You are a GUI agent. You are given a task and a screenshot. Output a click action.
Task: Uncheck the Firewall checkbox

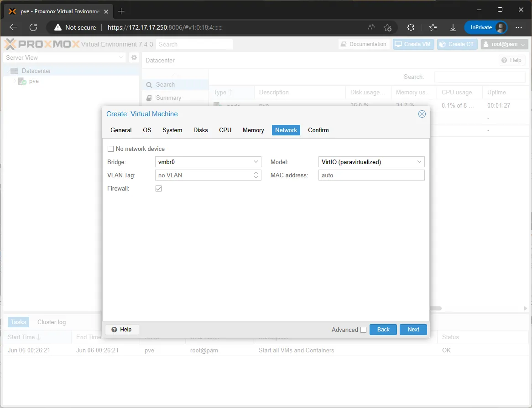pos(158,188)
